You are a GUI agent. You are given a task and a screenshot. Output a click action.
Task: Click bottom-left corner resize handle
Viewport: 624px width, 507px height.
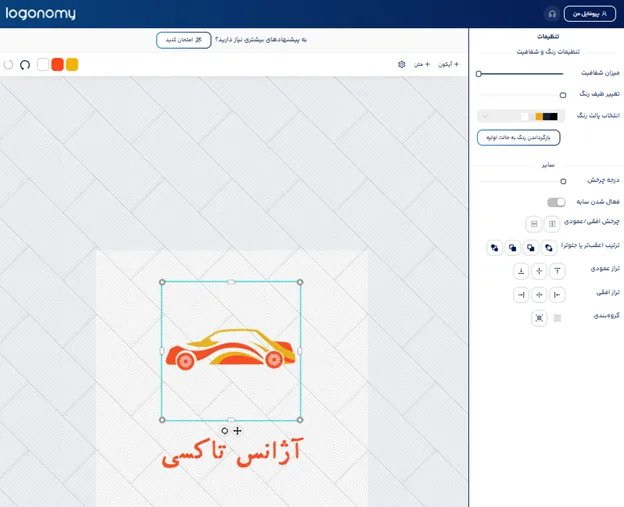pos(162,420)
